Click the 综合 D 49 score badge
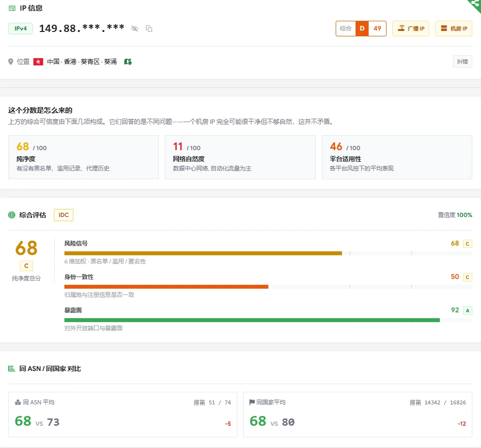Image resolution: width=481 pixels, height=448 pixels. 361,29
